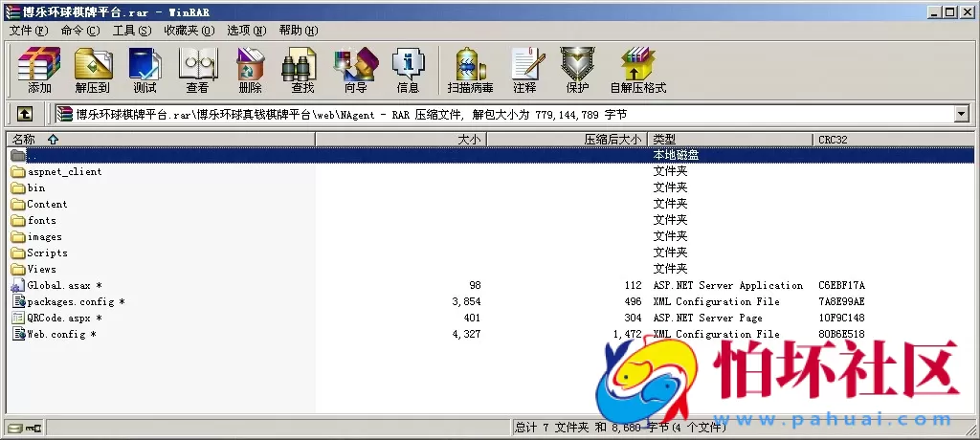Click the WinRAR title bar app icon
The width and height of the screenshot is (980, 440).
[x=11, y=11]
